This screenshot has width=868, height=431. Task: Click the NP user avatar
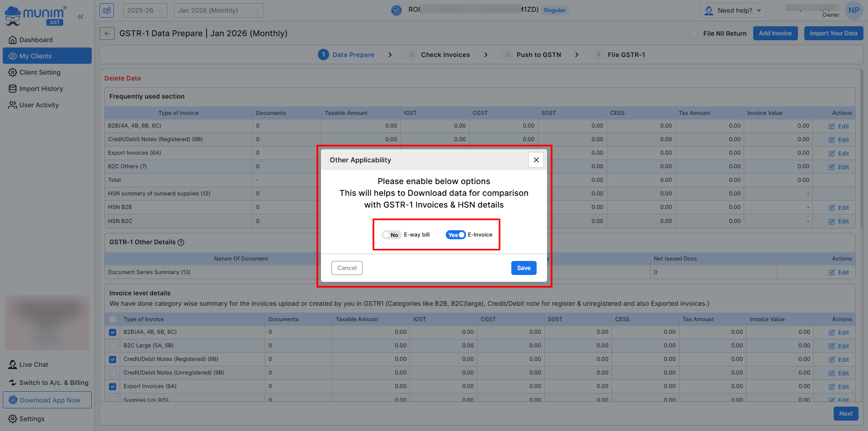click(854, 10)
